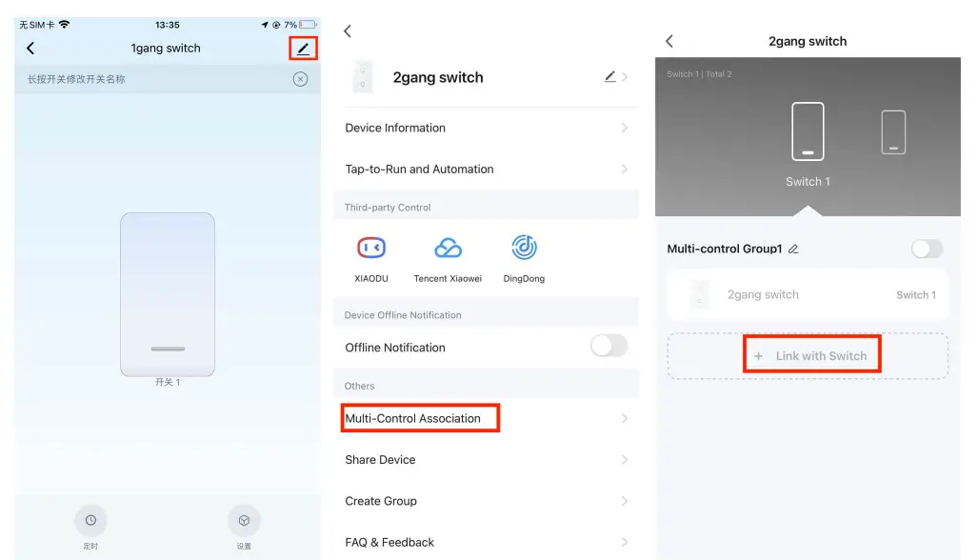This screenshot has height=560, width=978.
Task: Open FAQ & Feedback
Action: [x=486, y=542]
